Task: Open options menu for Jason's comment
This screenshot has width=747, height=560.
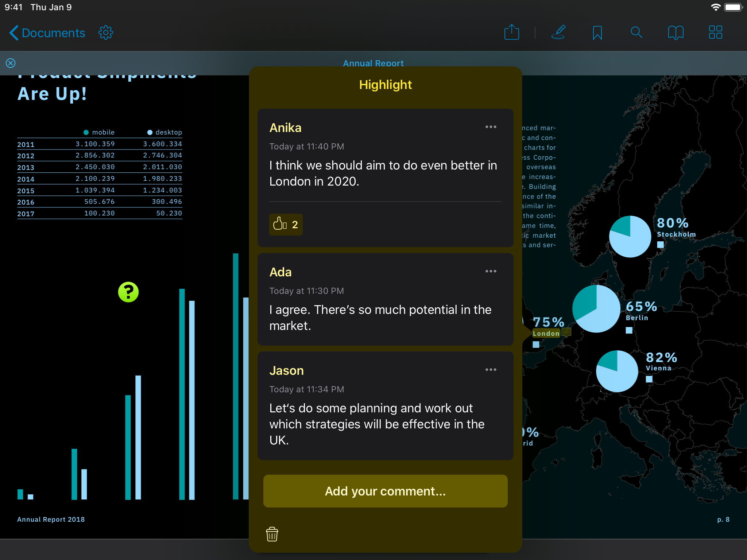Action: [x=491, y=370]
